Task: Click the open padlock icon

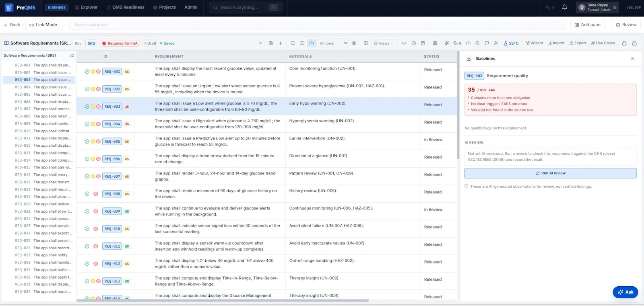Action: click(634, 43)
